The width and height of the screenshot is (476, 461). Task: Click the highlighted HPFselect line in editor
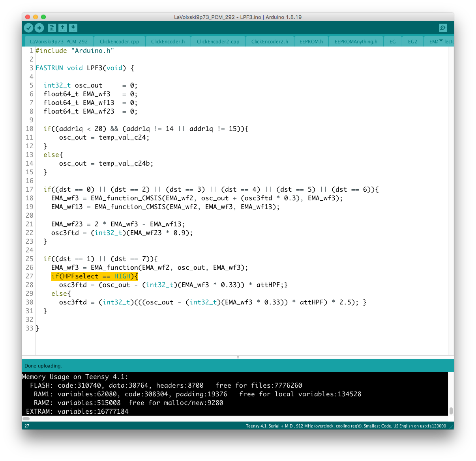94,276
